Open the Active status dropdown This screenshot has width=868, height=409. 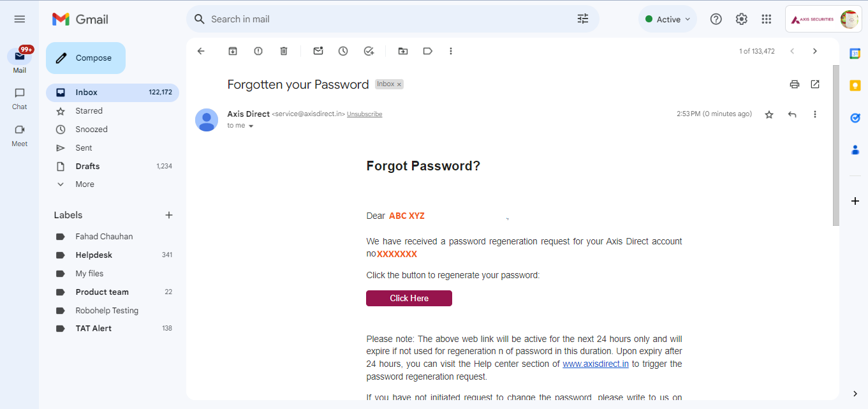(668, 19)
